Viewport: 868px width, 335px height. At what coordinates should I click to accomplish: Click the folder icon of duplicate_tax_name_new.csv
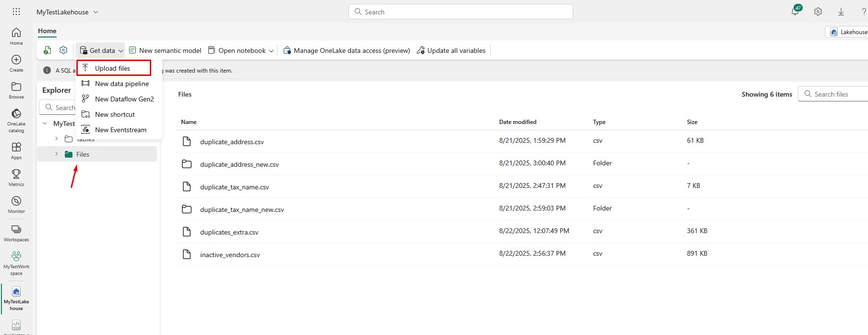click(x=187, y=209)
